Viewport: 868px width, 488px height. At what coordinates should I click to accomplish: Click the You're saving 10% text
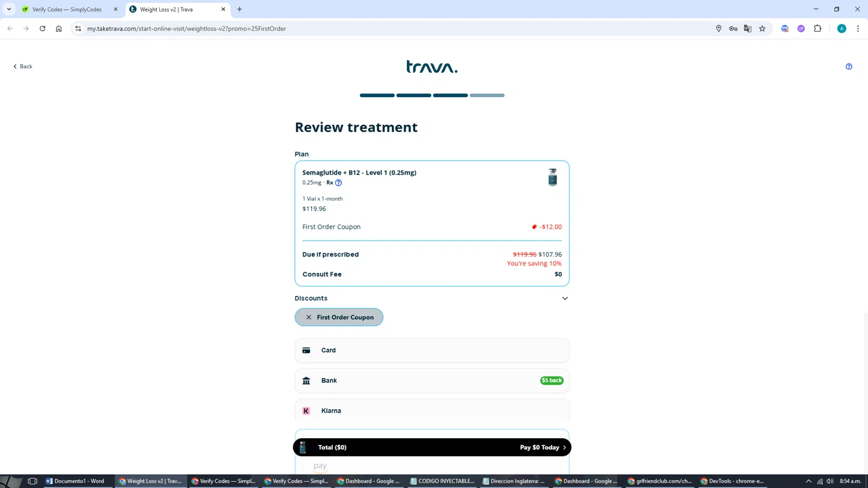(534, 264)
